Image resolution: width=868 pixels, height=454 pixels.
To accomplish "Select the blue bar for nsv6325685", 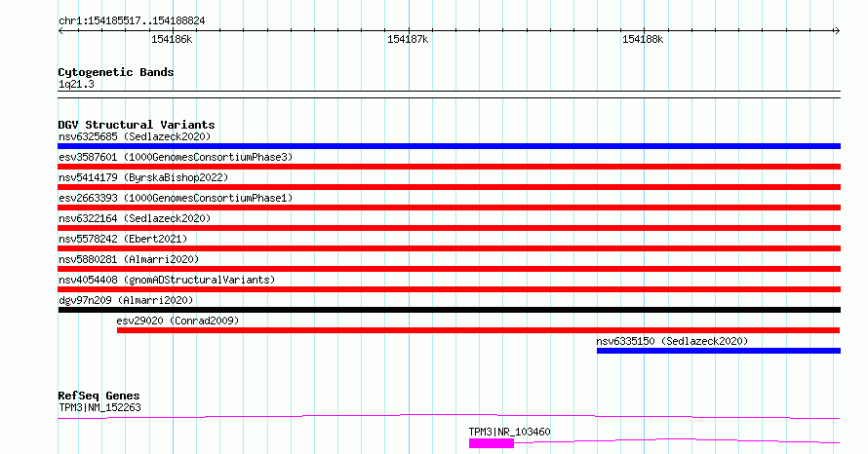I will 449,146.
